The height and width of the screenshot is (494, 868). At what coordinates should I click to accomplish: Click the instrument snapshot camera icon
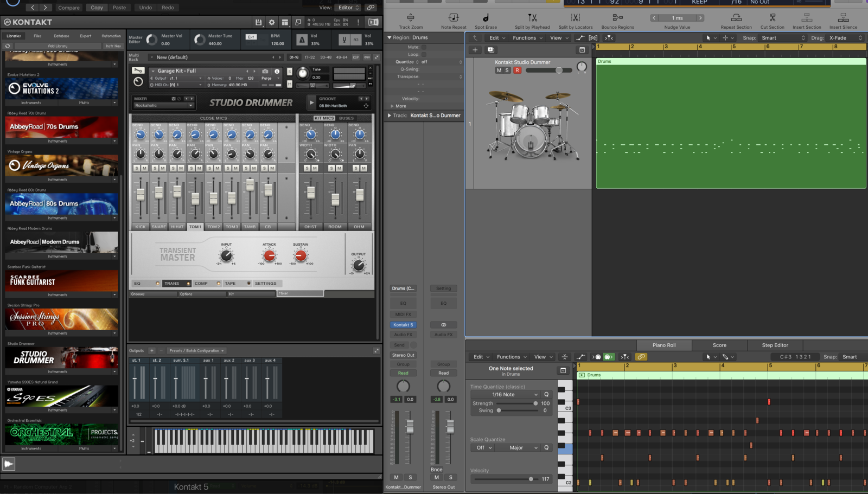pyautogui.click(x=265, y=71)
